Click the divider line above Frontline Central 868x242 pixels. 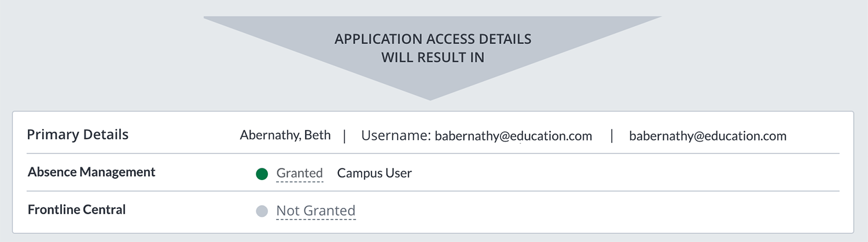[433, 191]
